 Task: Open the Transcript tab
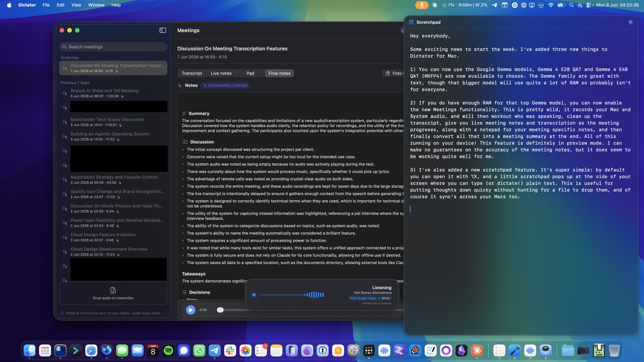click(x=192, y=73)
